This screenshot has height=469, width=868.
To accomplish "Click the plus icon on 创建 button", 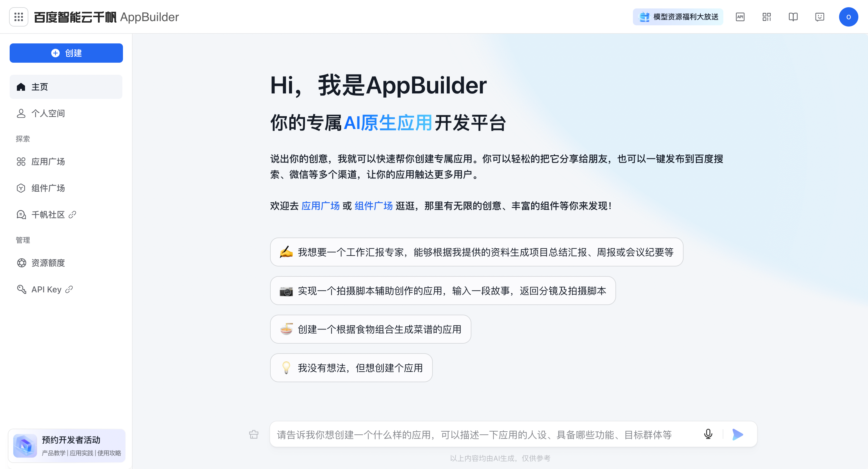I will click(55, 53).
